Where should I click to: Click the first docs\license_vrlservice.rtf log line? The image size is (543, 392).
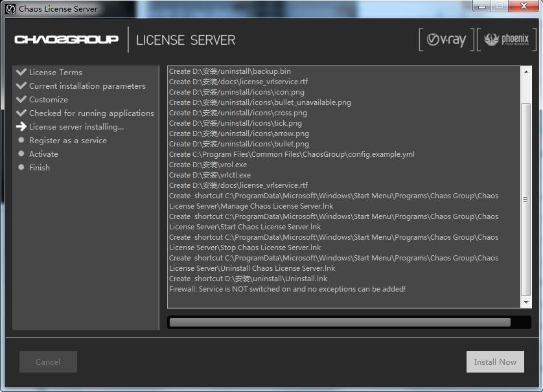(x=238, y=82)
